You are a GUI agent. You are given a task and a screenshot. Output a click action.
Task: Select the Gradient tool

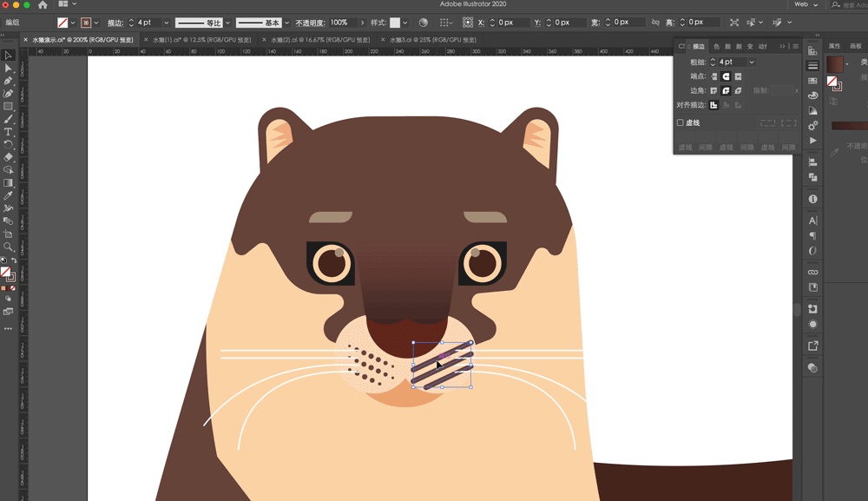[x=9, y=182]
